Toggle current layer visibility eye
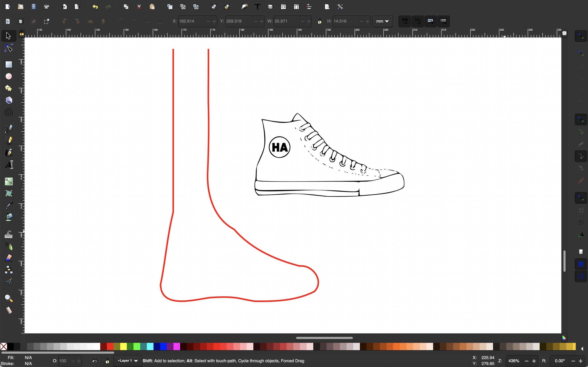The height and width of the screenshot is (367, 588). [95, 361]
